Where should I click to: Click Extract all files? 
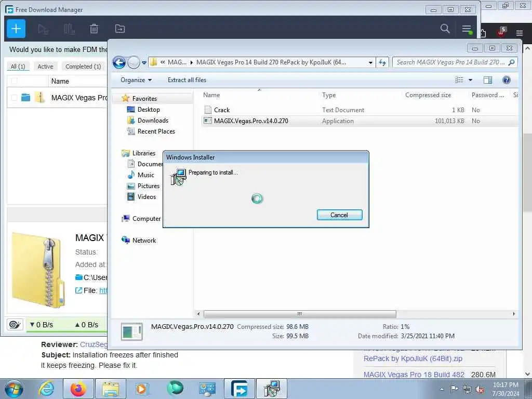[x=187, y=80]
